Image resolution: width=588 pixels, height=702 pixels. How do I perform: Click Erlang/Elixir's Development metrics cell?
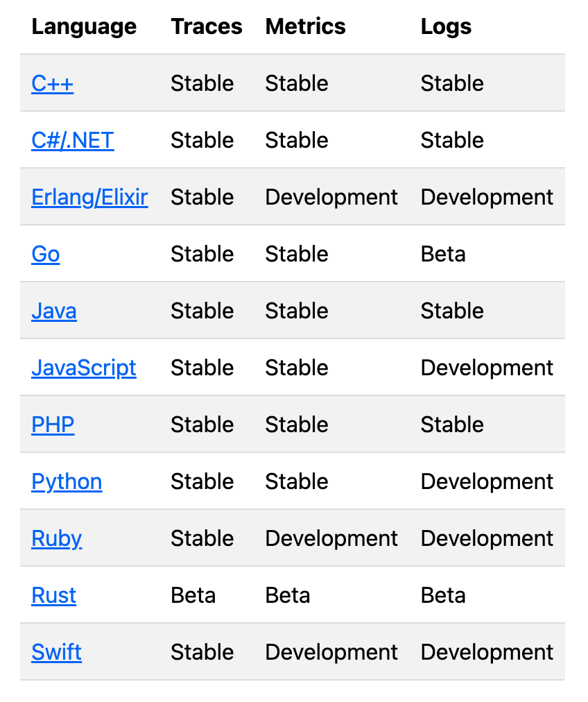pyautogui.click(x=331, y=197)
